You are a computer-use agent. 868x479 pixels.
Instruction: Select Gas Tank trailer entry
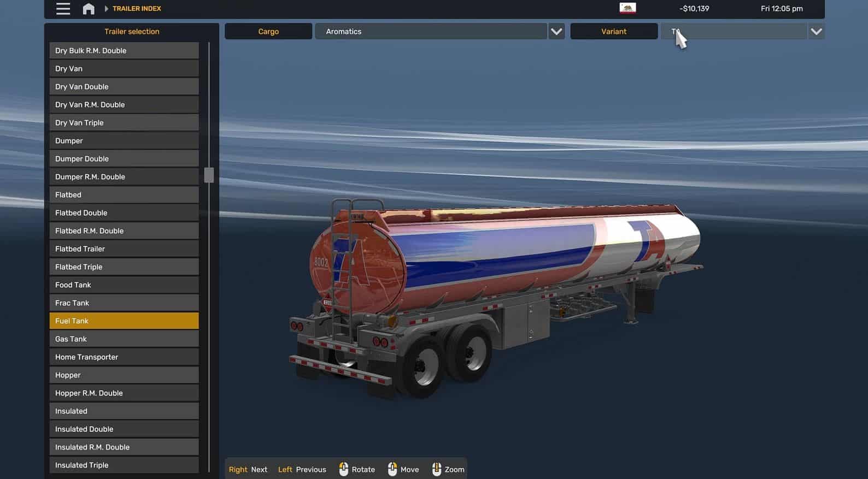124,339
